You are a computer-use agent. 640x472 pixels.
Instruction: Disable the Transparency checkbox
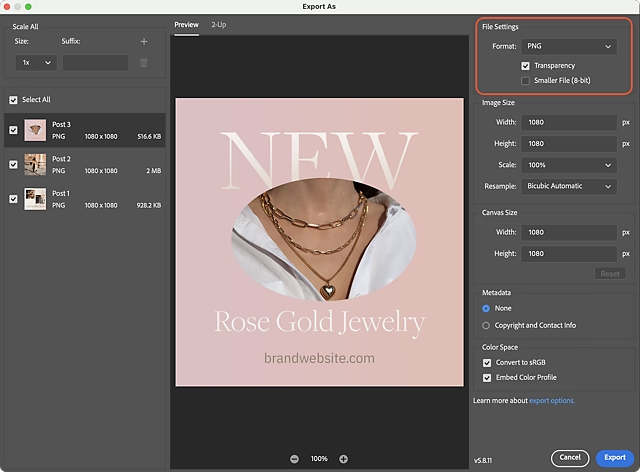[x=526, y=66]
